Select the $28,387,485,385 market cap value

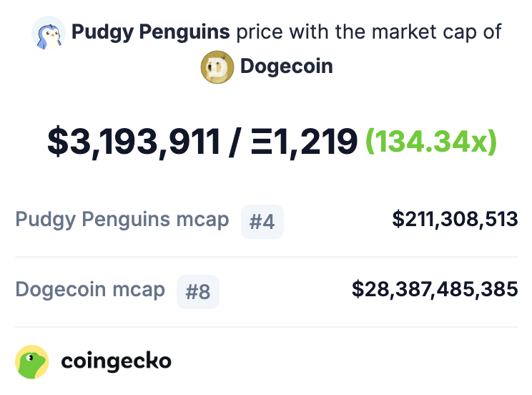(435, 290)
